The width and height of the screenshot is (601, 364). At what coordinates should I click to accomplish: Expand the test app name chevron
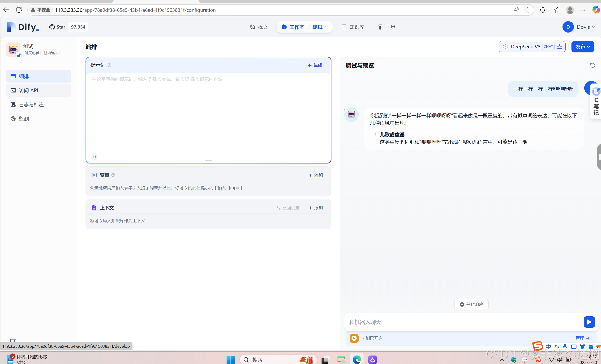pos(69,46)
